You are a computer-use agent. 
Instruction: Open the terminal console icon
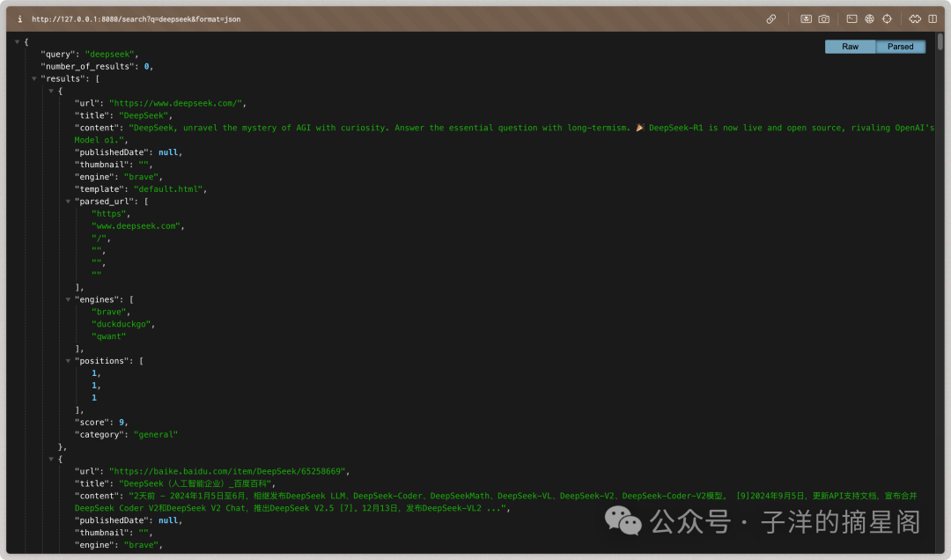click(851, 19)
